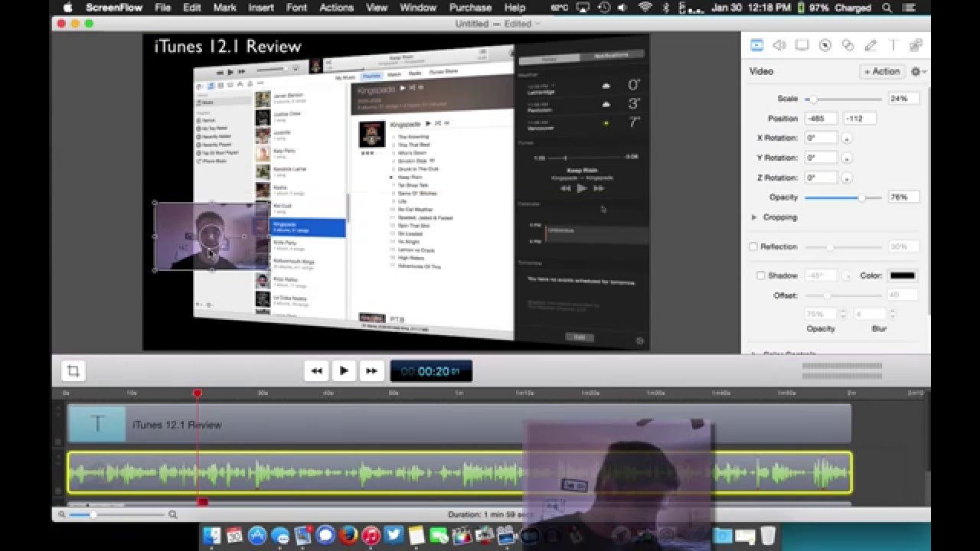Open the Mark menu

coord(224,8)
